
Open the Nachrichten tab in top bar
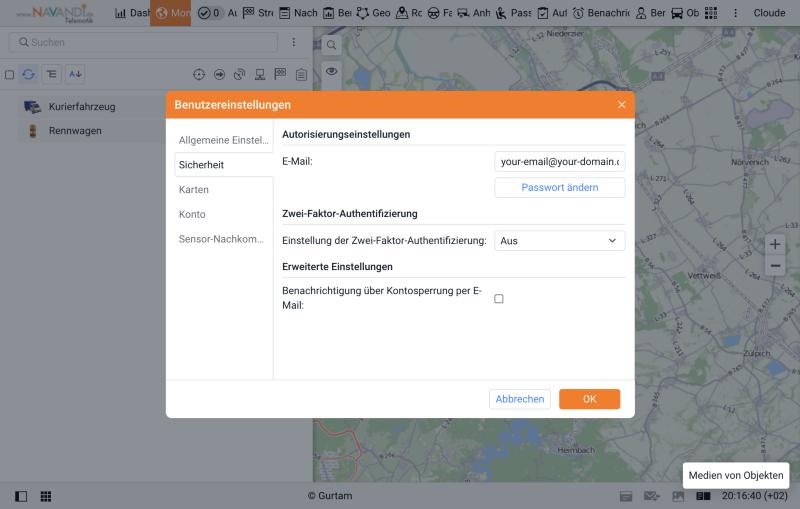pos(298,13)
